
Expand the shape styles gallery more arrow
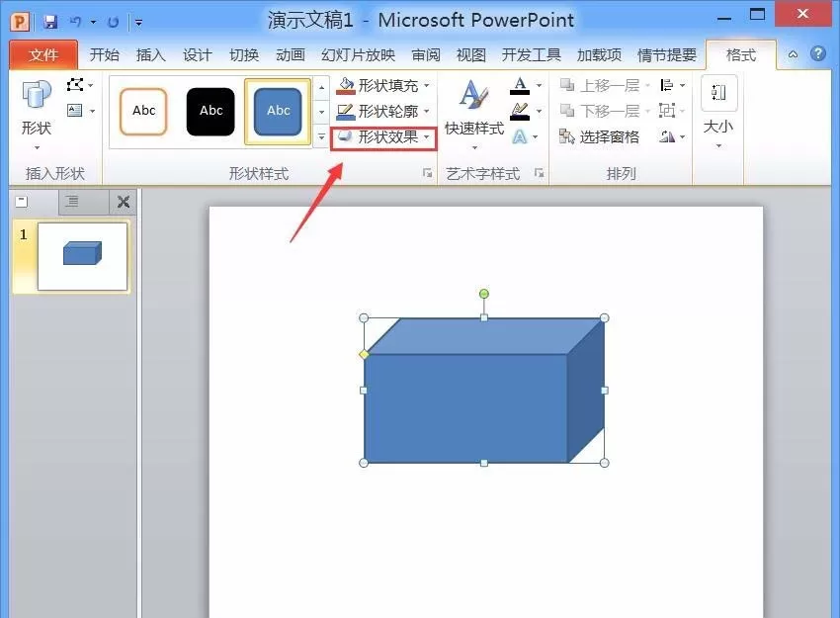(x=321, y=136)
